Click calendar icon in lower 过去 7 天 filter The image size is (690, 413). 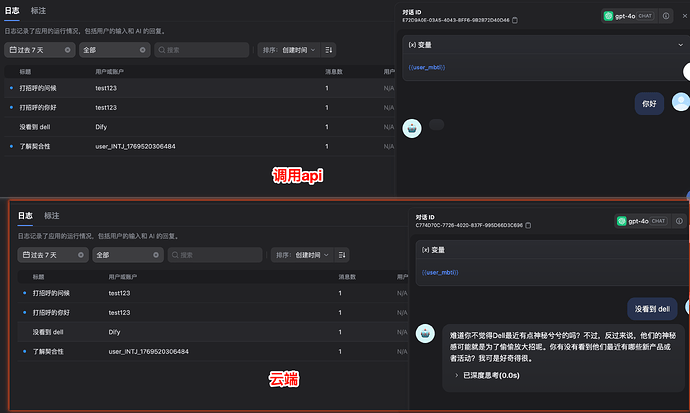tap(26, 255)
